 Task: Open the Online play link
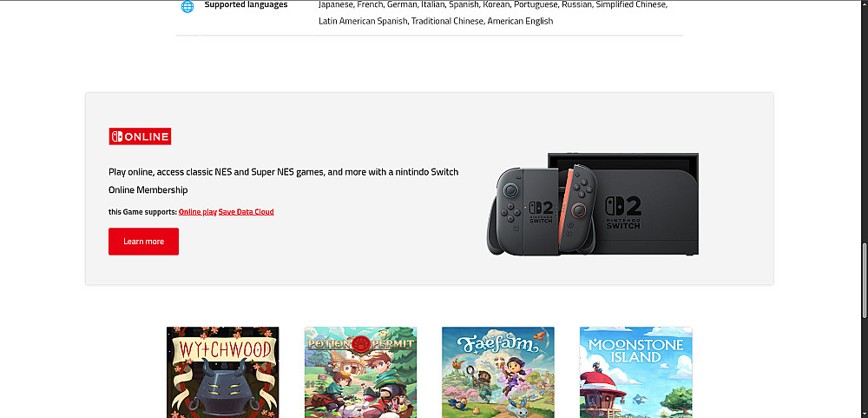[x=198, y=212]
